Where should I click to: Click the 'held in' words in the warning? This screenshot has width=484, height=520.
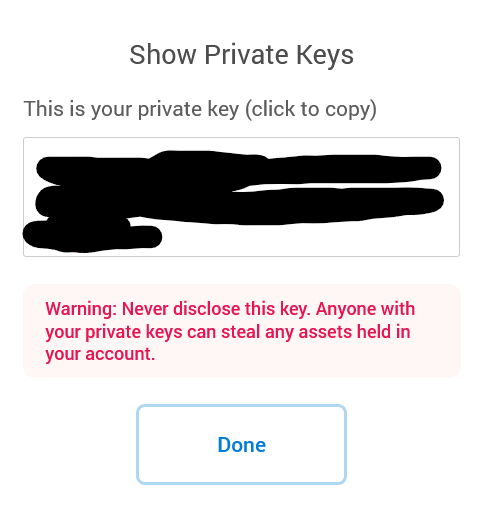tap(383, 332)
